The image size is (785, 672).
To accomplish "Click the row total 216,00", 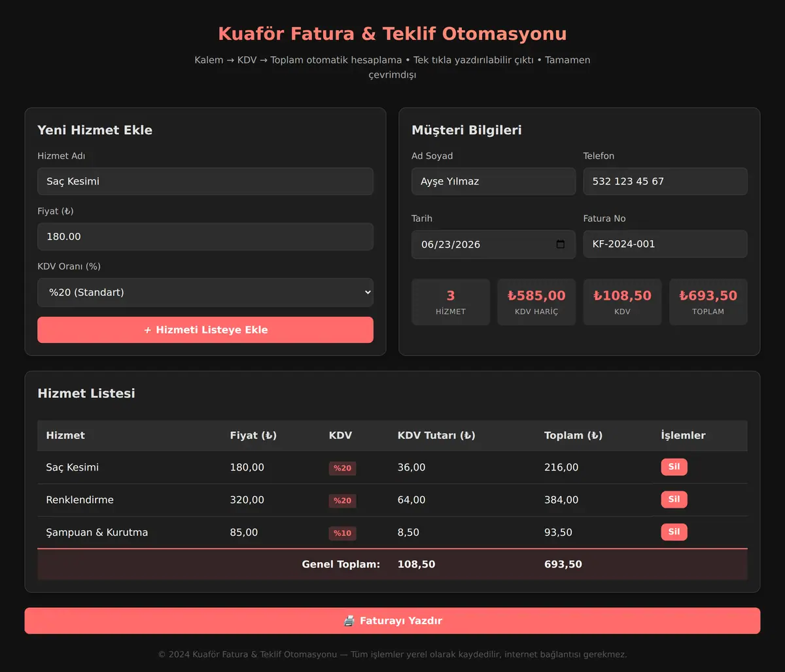I will 561,467.
